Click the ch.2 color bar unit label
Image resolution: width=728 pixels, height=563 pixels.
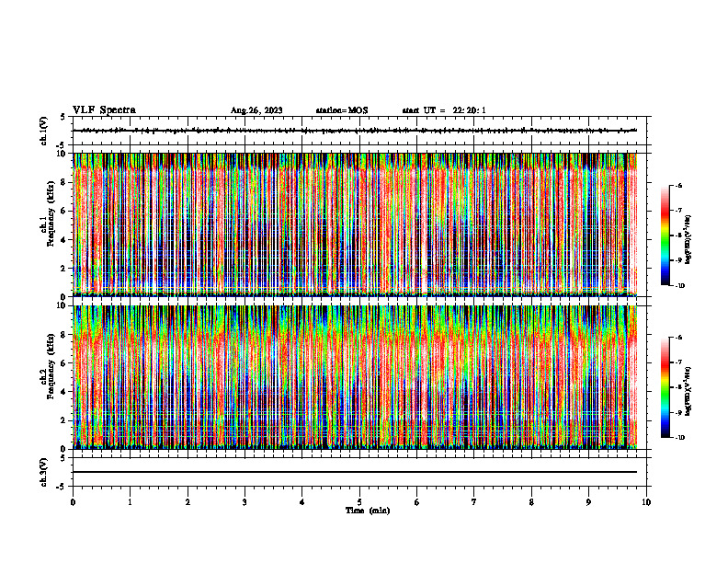(x=688, y=391)
